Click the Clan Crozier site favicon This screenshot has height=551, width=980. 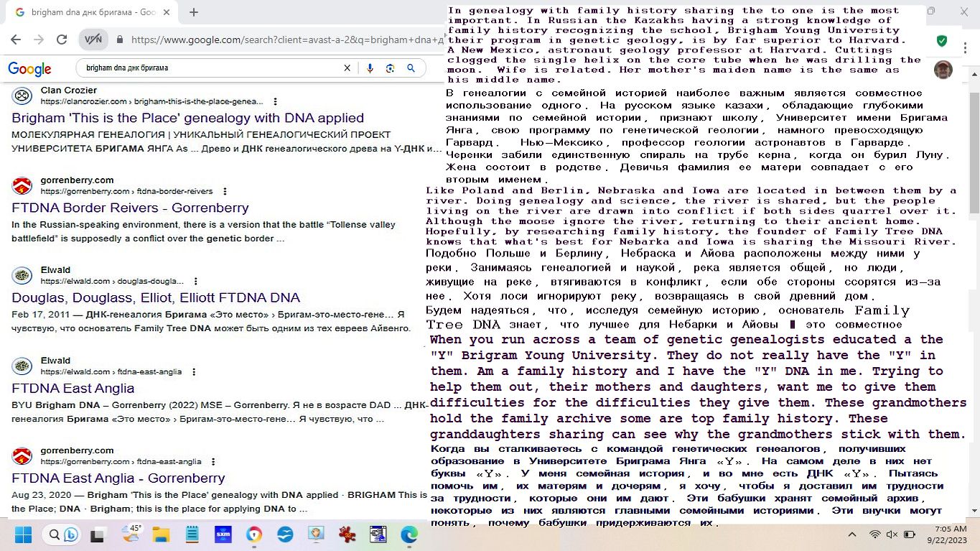[x=22, y=96]
